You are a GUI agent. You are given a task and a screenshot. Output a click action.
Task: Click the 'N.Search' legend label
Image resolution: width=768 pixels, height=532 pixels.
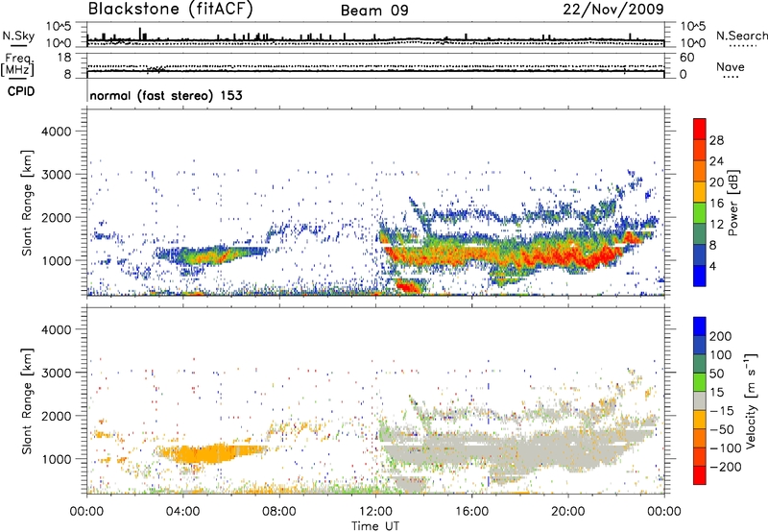pyautogui.click(x=742, y=36)
